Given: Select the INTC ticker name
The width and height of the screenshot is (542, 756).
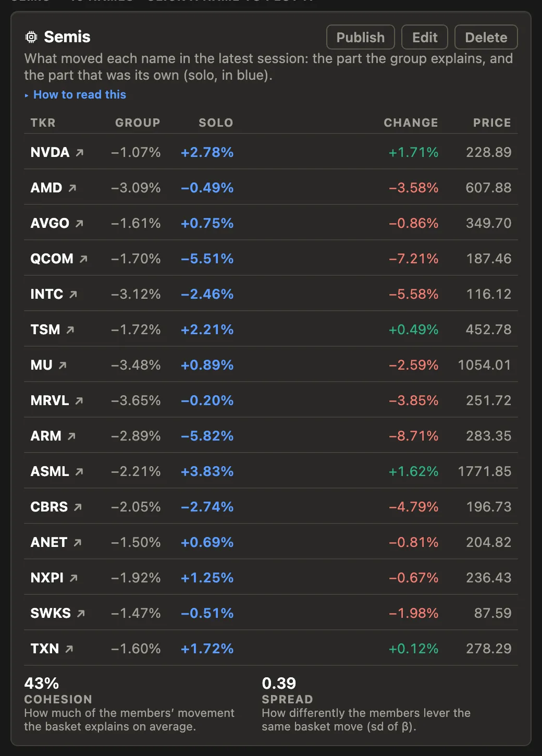Looking at the screenshot, I should [47, 294].
